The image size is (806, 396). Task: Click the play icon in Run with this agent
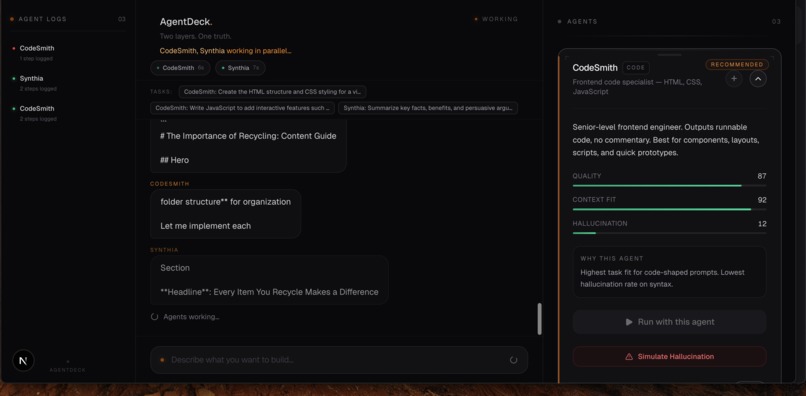coord(629,322)
